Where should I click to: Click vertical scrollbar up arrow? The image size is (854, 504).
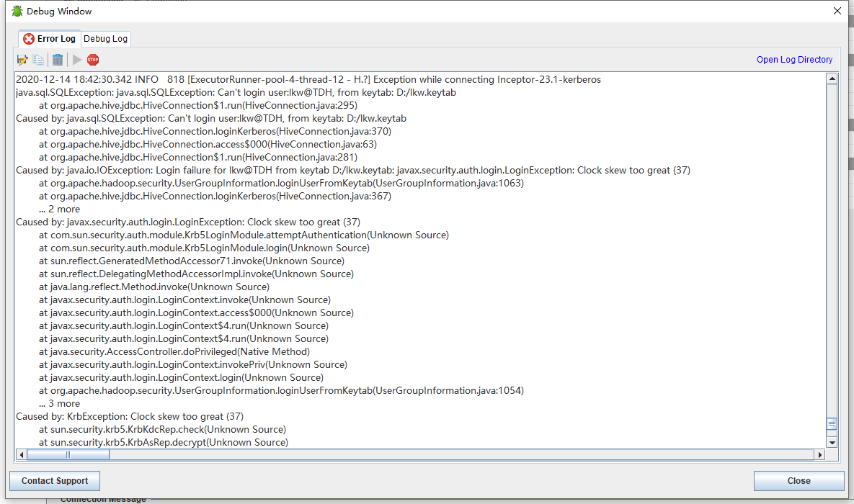click(832, 78)
